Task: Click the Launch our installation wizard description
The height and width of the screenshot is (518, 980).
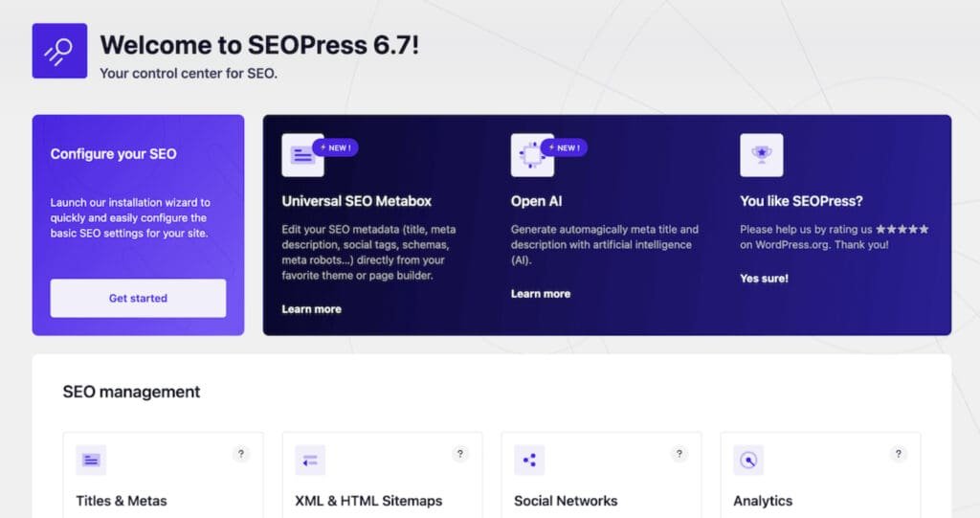Action: pos(130,217)
